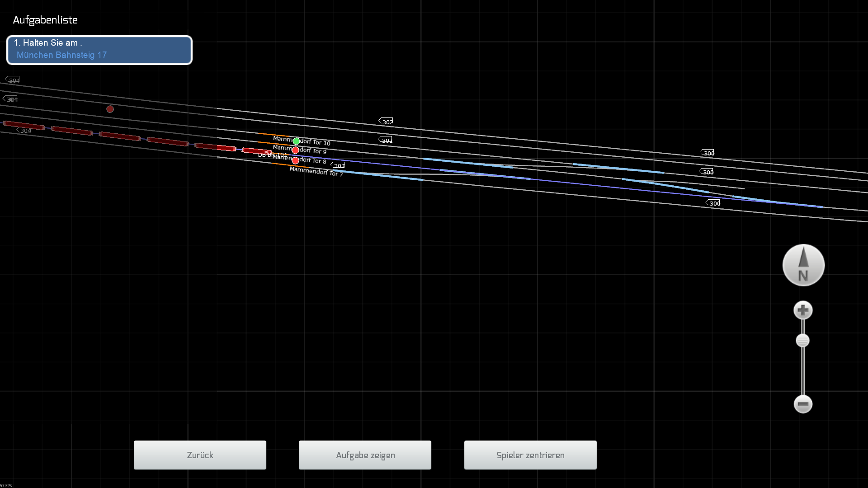Image resolution: width=868 pixels, height=488 pixels.
Task: Zoom in with the plus button
Action: [x=803, y=310]
